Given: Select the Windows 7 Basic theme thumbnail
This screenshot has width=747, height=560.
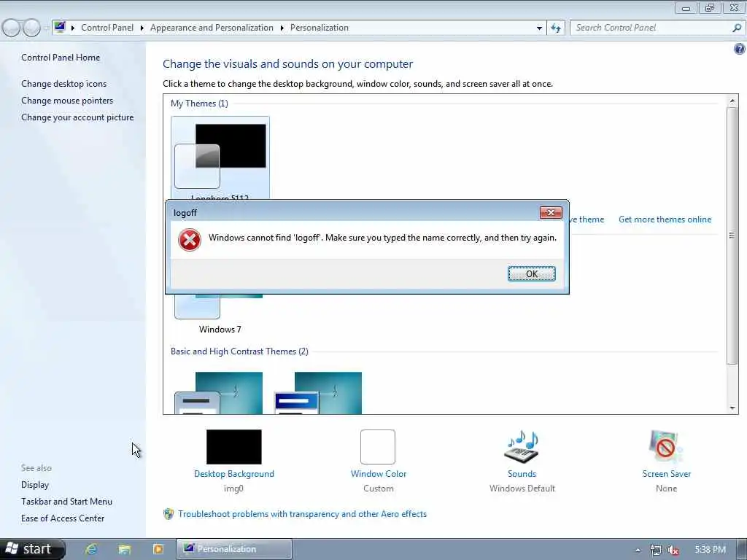Looking at the screenshot, I should (x=219, y=393).
